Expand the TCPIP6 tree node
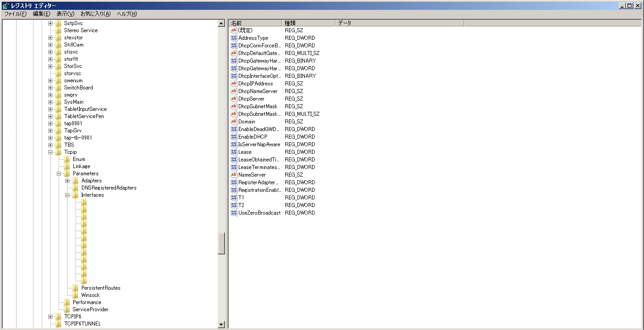 [51, 317]
